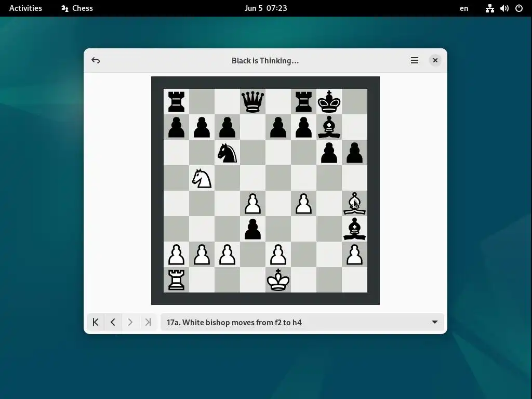Screen dimensions: 532x399
Task: Click the empty h8 corner square
Action: [354, 101]
